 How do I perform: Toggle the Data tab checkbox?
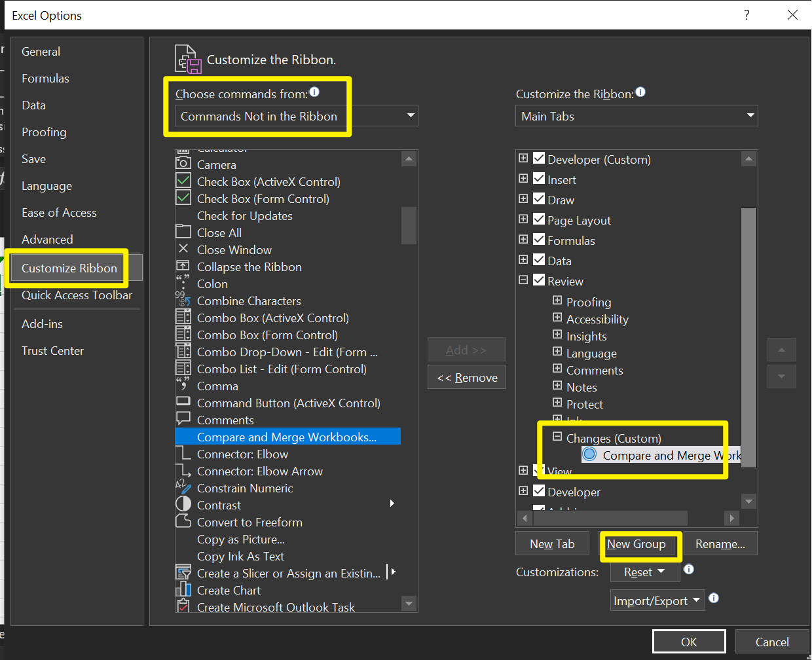(539, 260)
